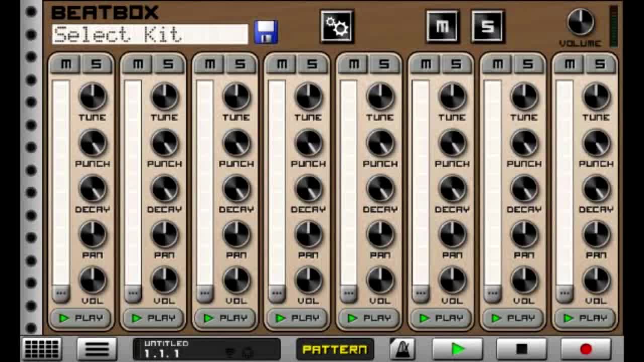Mute the sixth drum channel
Screen dimensions: 644x362
coord(426,64)
